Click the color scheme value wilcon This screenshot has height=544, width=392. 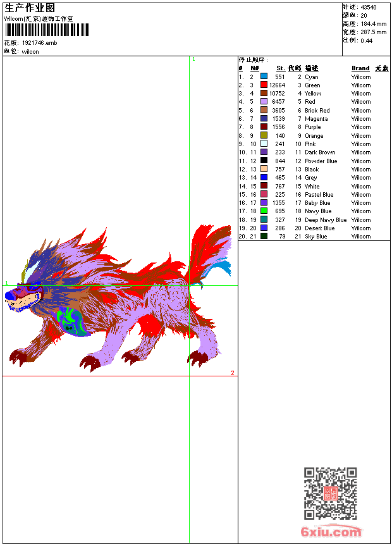(30, 52)
